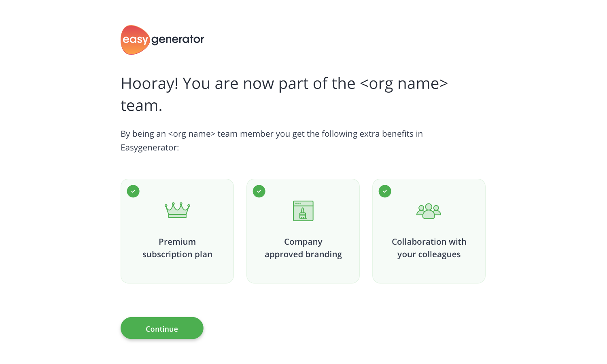
Task: Click the Continue button
Action: (x=162, y=328)
